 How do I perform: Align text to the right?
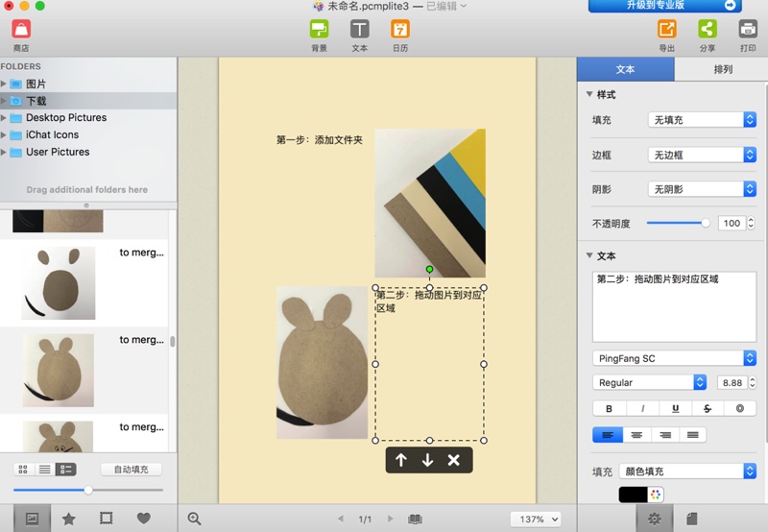[x=665, y=434]
